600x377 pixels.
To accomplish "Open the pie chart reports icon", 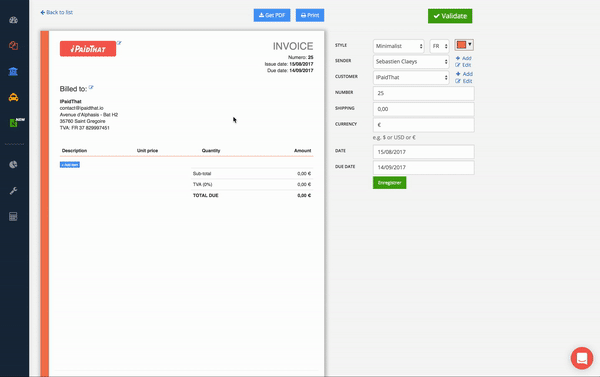I will click(x=13, y=165).
